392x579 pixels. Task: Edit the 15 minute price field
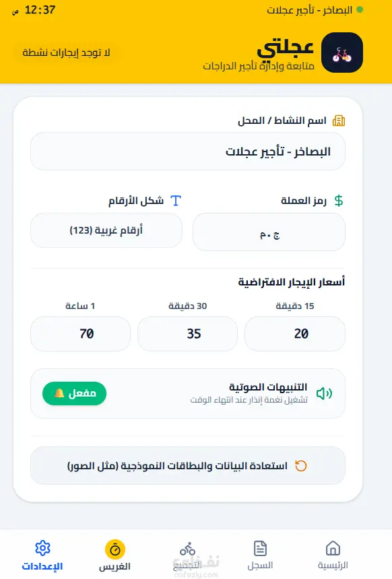[x=295, y=334]
